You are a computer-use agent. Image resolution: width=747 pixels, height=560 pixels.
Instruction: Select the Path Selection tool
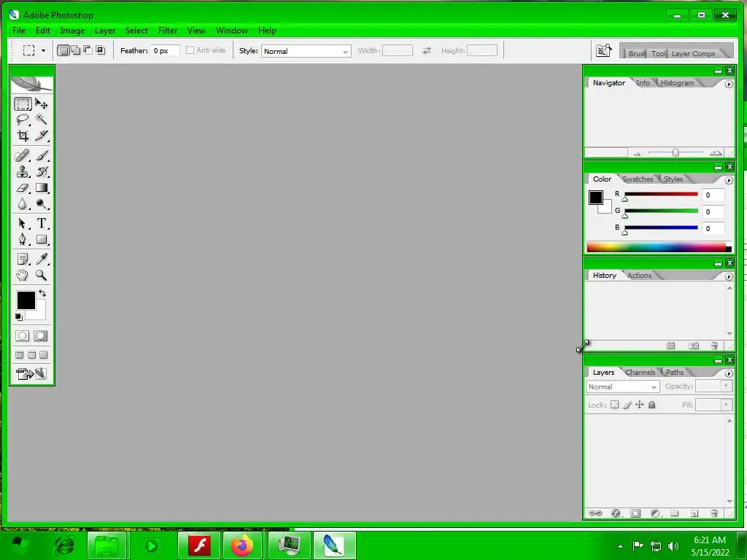[23, 223]
